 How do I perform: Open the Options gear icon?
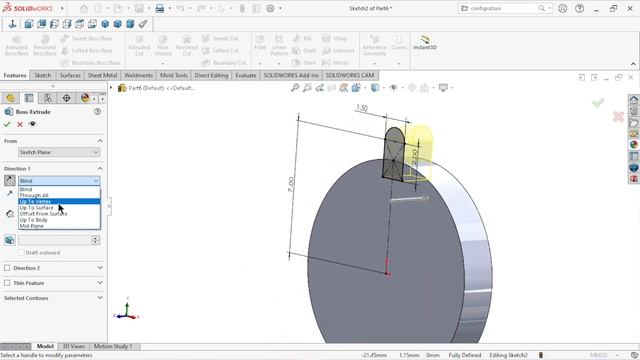[270, 8]
